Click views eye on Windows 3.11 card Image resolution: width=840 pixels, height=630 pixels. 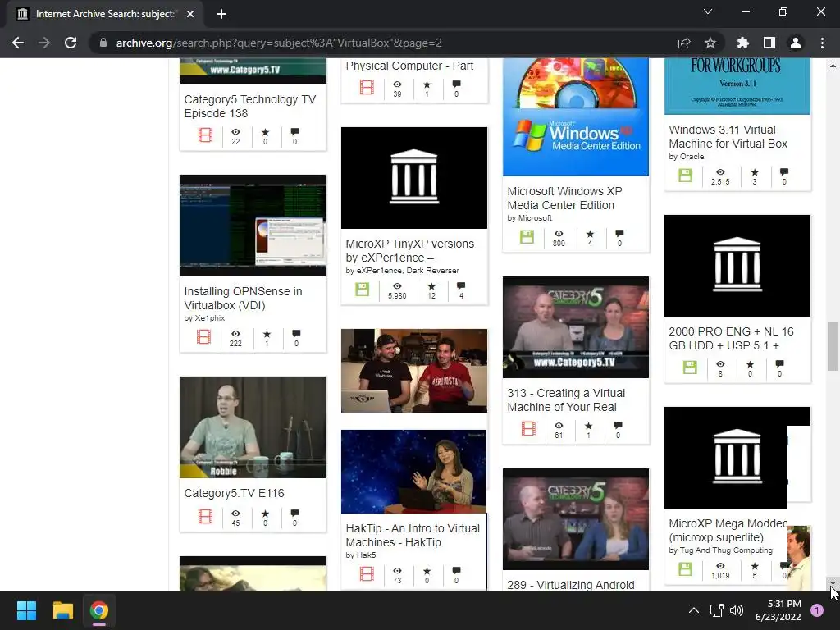click(x=720, y=172)
